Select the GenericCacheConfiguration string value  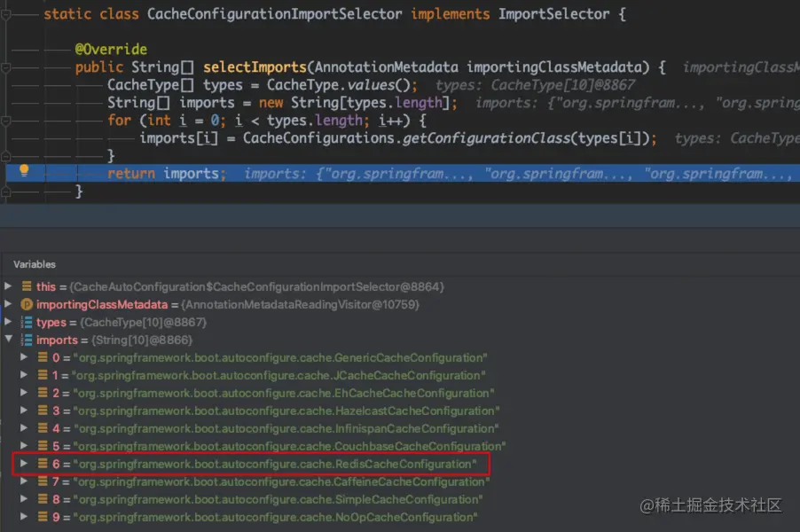(280, 358)
